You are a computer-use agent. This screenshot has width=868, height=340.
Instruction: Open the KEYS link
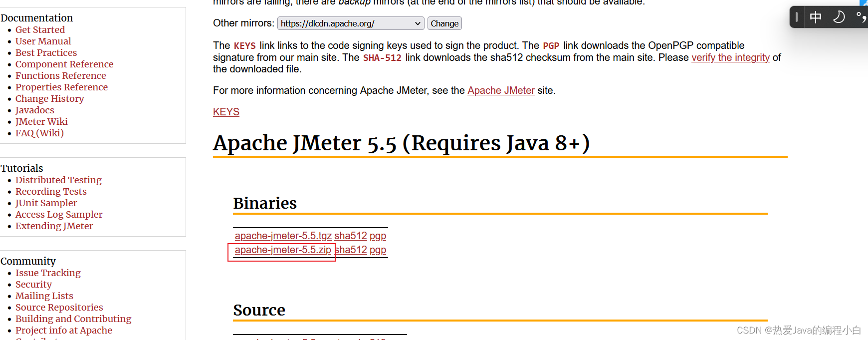pos(226,112)
